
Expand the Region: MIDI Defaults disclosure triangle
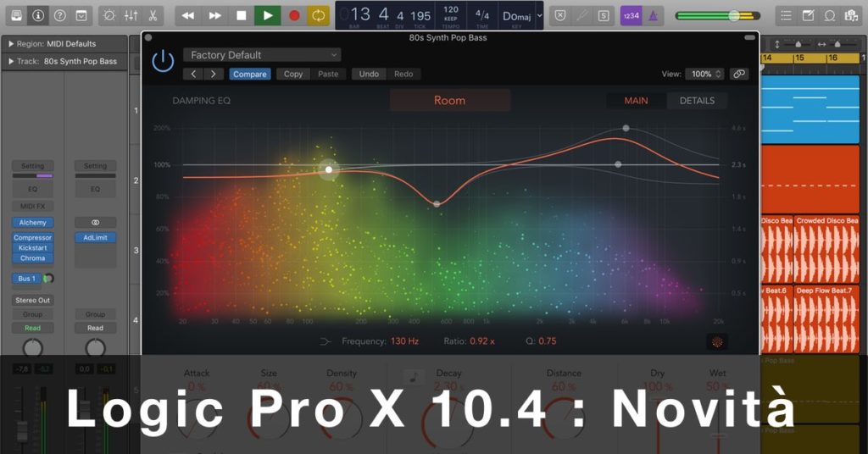click(x=11, y=44)
